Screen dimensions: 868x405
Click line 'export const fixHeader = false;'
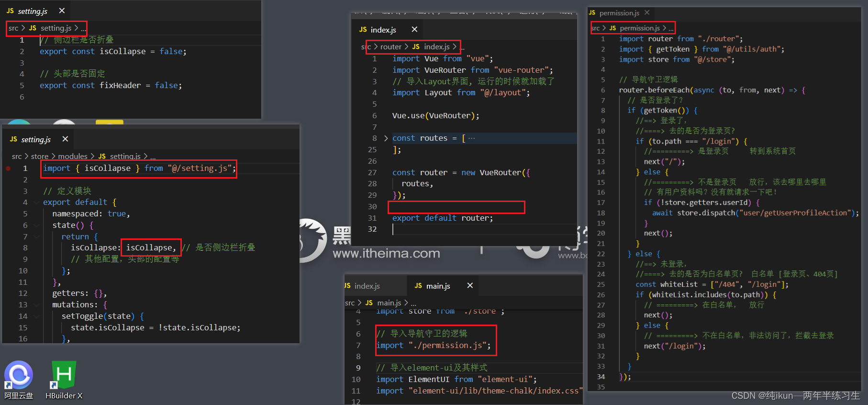point(111,85)
